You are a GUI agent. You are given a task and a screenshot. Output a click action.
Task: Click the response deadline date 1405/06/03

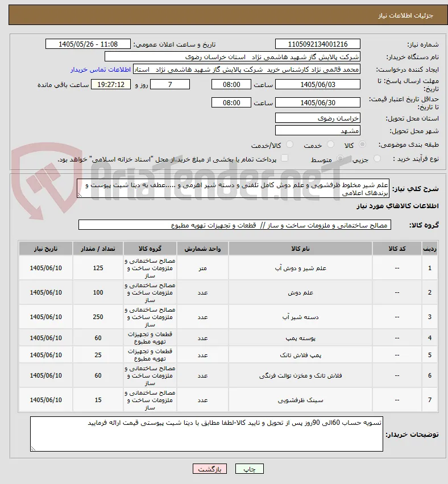(x=317, y=84)
